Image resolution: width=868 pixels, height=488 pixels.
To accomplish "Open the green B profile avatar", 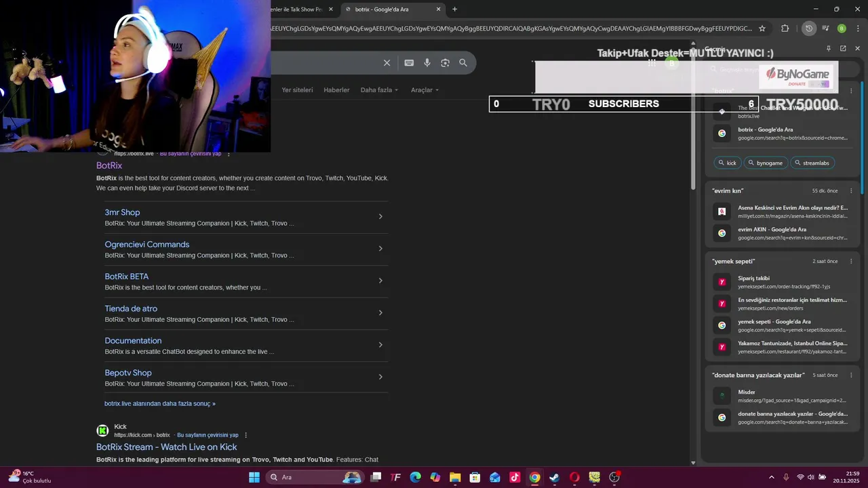I will pyautogui.click(x=842, y=28).
